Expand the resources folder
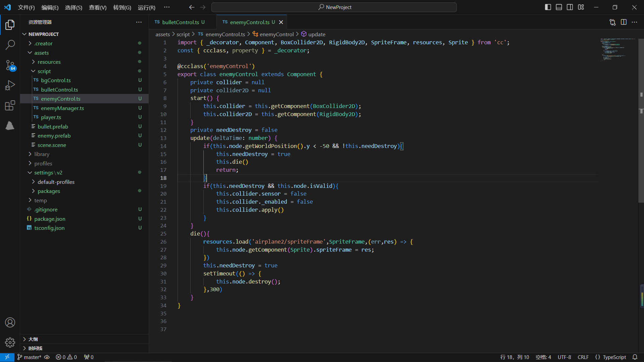644x362 pixels. [x=49, y=62]
